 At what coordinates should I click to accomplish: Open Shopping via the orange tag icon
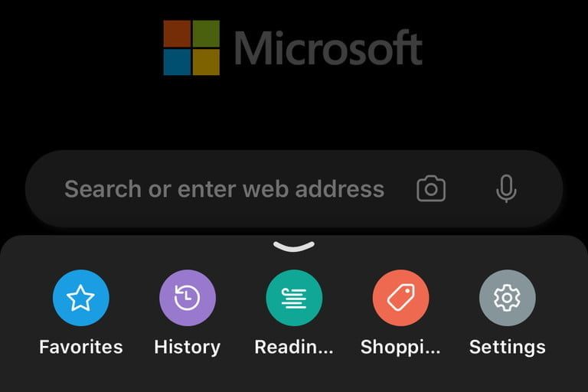400,298
